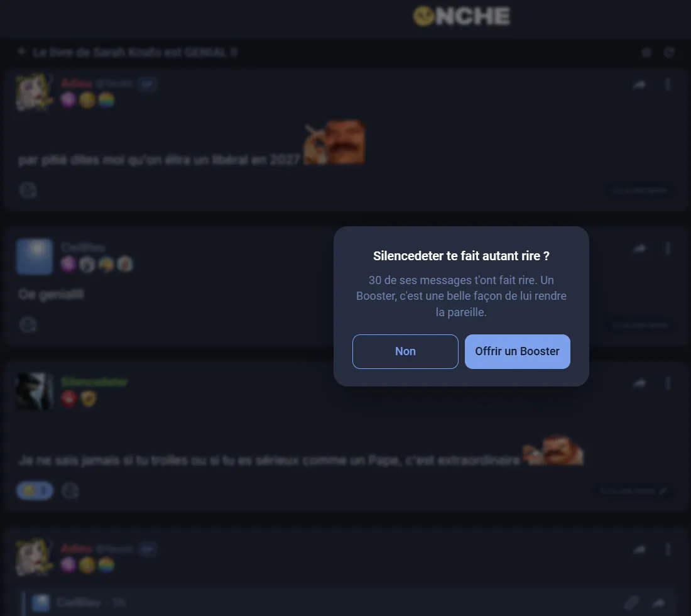Viewport: 691px width, 616px height.
Task: Open the three-dot menu on Silencedeter's message
Action: tap(668, 383)
